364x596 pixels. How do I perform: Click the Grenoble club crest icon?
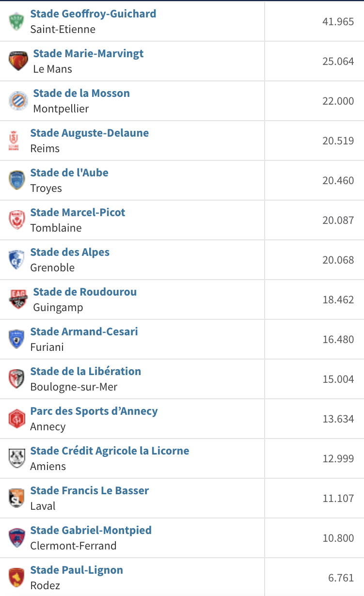click(x=16, y=260)
